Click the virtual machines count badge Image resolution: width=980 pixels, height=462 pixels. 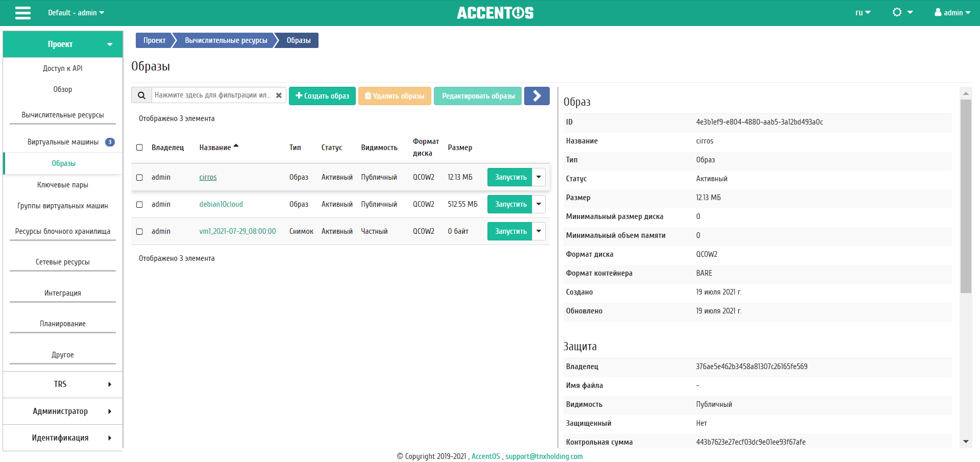pyautogui.click(x=110, y=142)
